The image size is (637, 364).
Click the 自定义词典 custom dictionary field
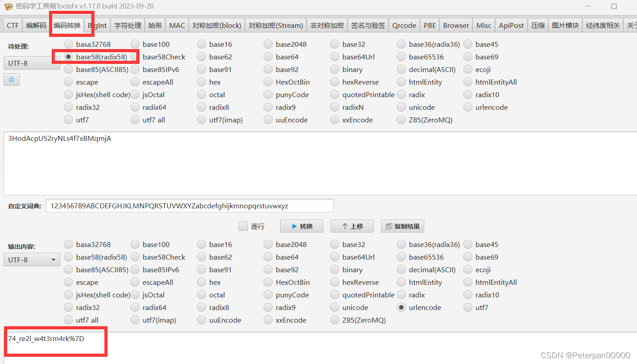pos(190,206)
